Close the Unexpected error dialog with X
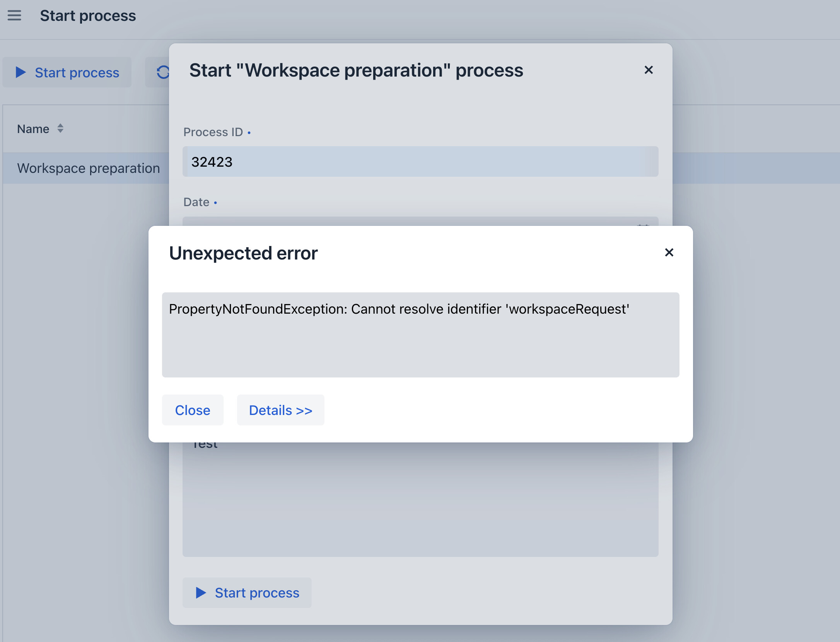This screenshot has height=642, width=840. pyautogui.click(x=669, y=253)
